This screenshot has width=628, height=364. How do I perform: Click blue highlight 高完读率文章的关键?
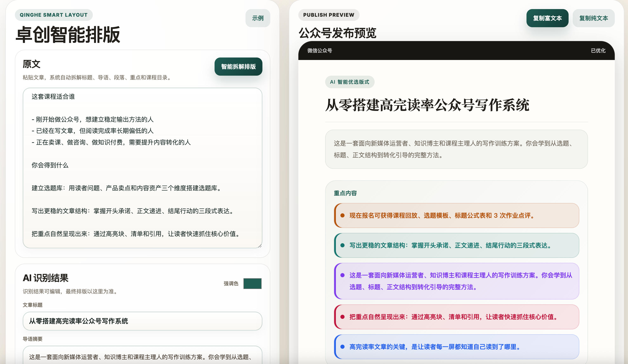[456, 346]
